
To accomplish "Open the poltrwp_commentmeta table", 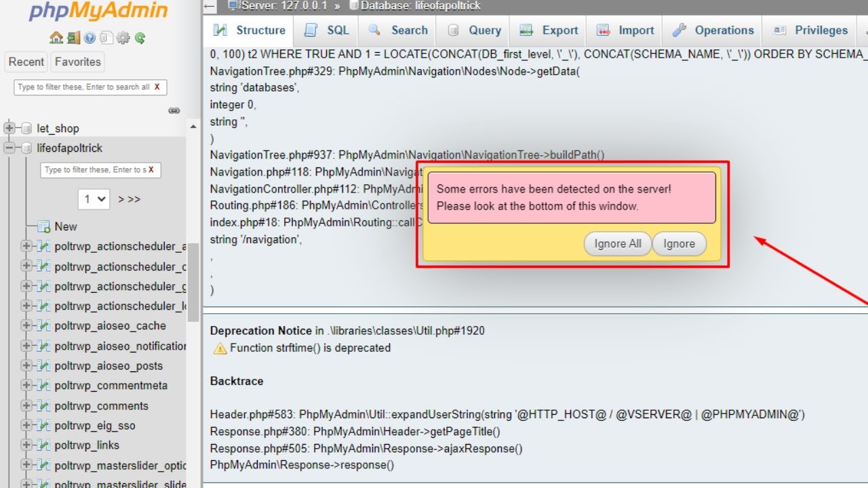I will [x=111, y=386].
